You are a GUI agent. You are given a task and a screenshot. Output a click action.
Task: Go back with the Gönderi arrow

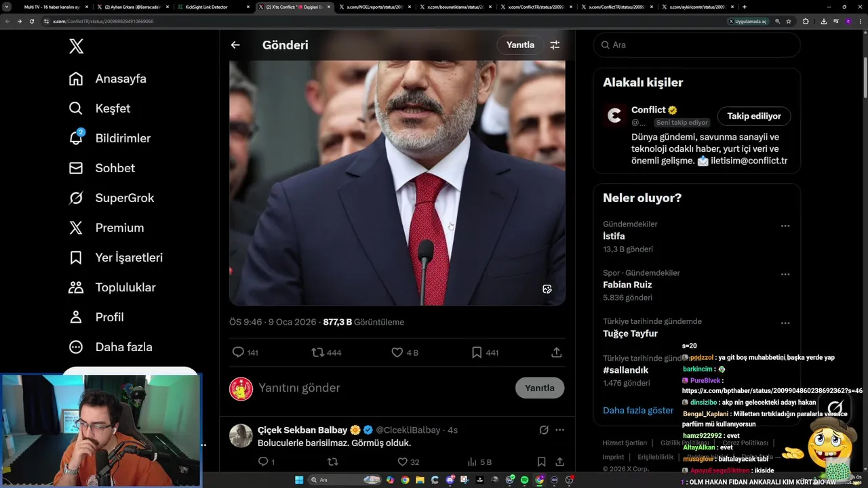pyautogui.click(x=235, y=45)
